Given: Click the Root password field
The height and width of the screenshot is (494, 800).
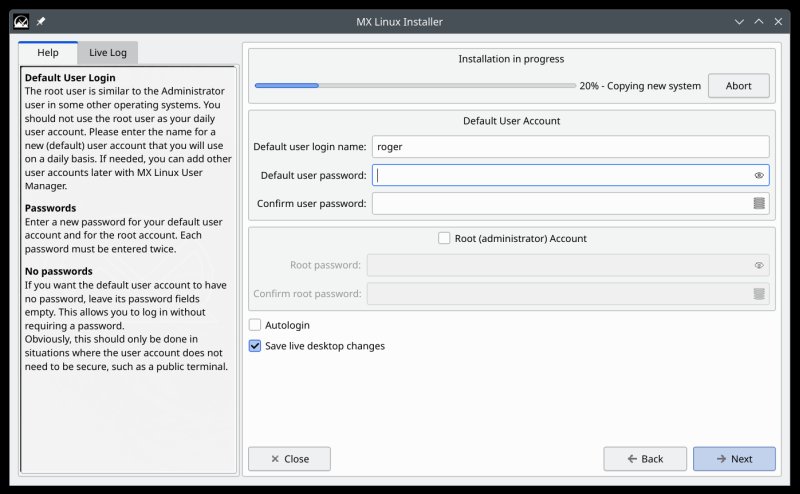Looking at the screenshot, I should click(568, 265).
